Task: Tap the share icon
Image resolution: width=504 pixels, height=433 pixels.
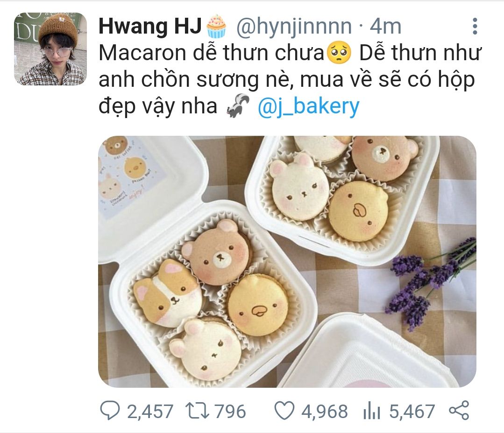Action: point(459,410)
